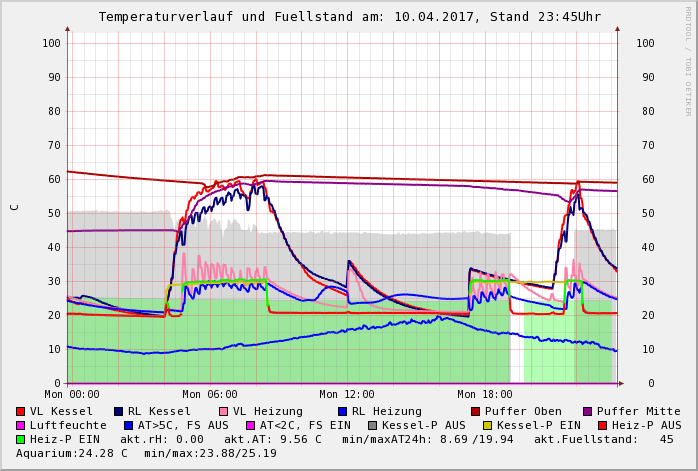The height and width of the screenshot is (471, 698).
Task: Click the purple Puffer Mitte legend swatch
Action: 587,412
